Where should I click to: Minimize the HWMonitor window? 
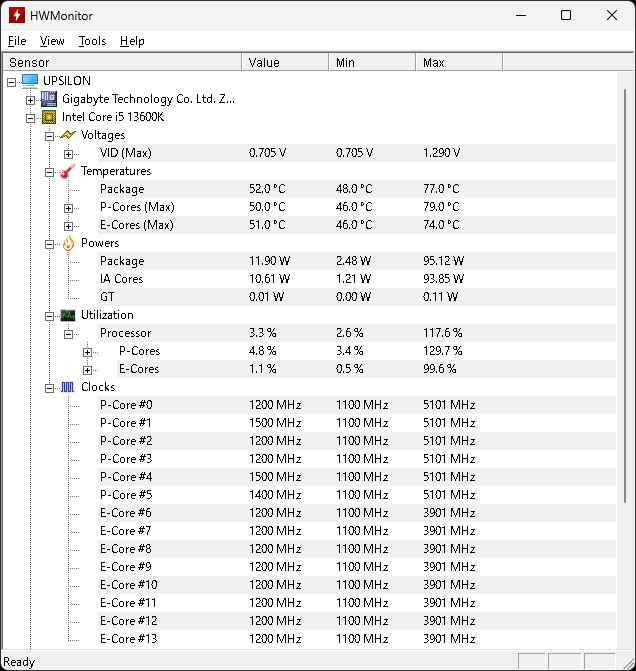pyautogui.click(x=521, y=15)
